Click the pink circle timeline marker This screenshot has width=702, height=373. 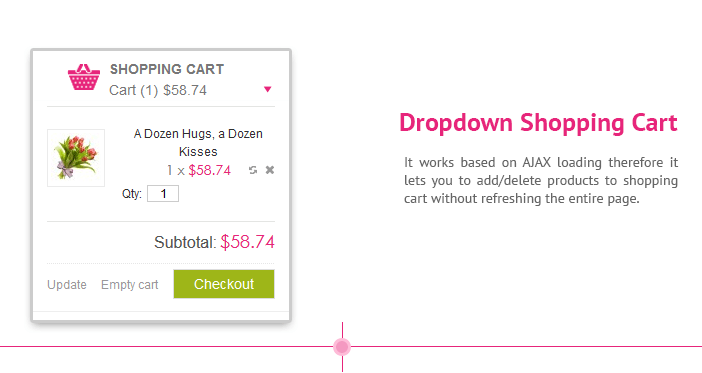pyautogui.click(x=342, y=347)
